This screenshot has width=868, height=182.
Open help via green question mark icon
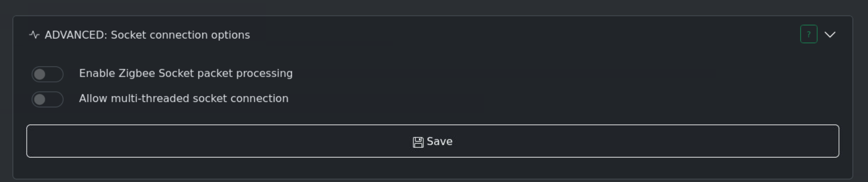coord(808,34)
